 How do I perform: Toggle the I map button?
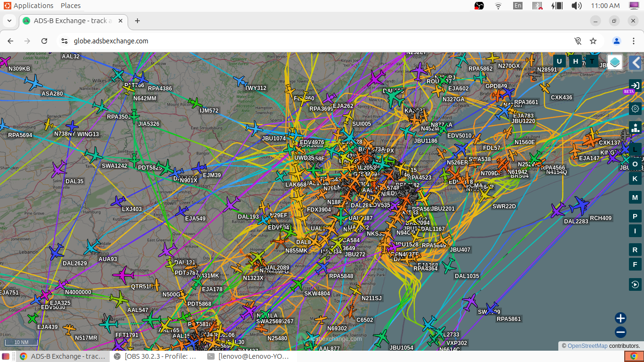coord(635,230)
